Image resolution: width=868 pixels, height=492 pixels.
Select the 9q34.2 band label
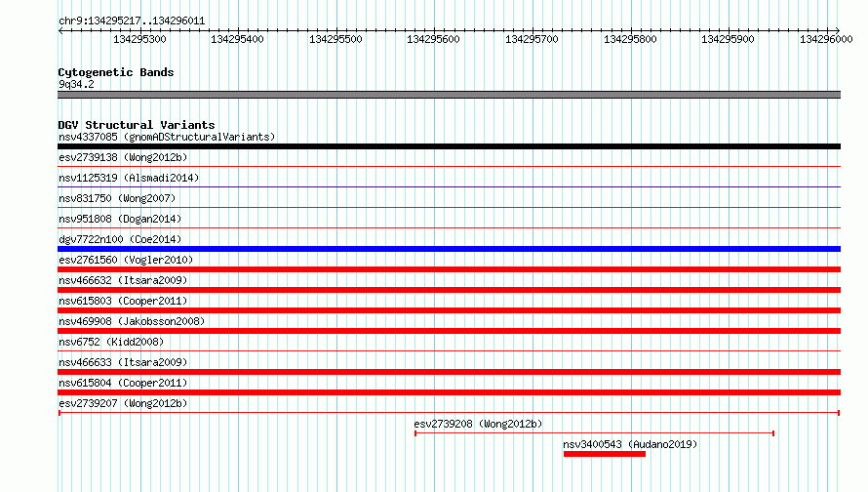tap(76, 84)
